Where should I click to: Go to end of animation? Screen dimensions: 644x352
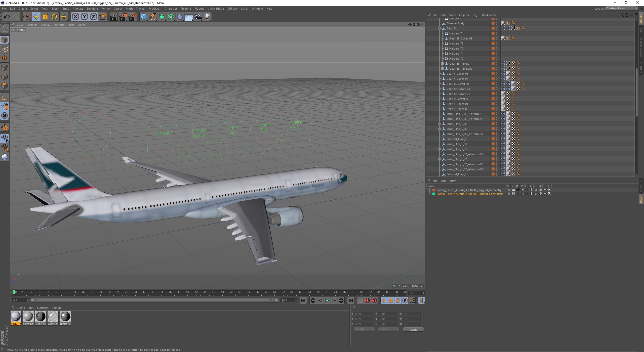pos(350,300)
